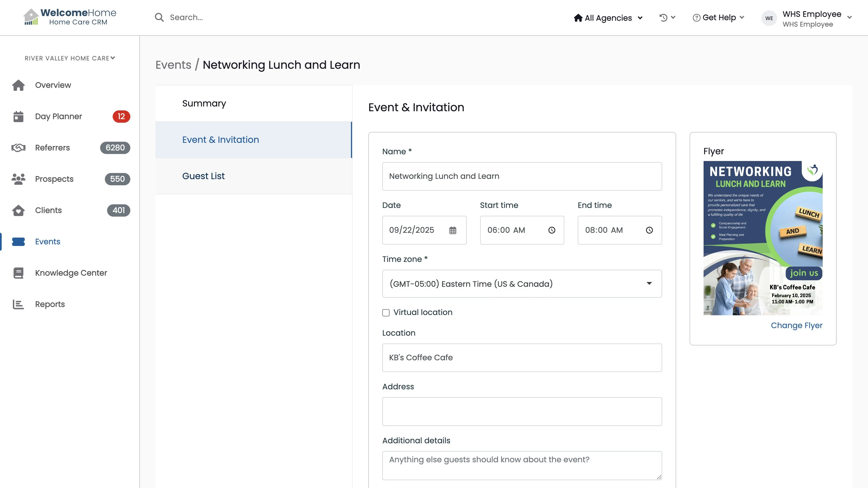
Task: Switch to the Guest List tab
Action: click(203, 176)
